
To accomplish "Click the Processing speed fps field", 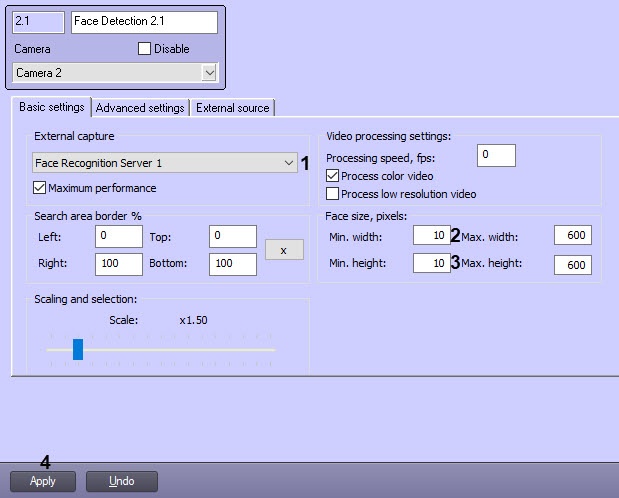I will [x=495, y=155].
